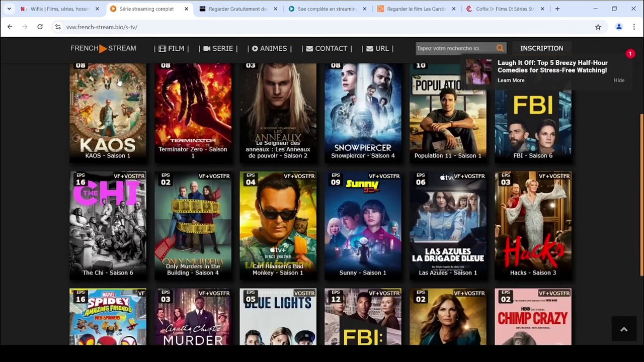The width and height of the screenshot is (644, 362).
Task: Expand the tab search dropdown arrow
Action: click(x=9, y=9)
